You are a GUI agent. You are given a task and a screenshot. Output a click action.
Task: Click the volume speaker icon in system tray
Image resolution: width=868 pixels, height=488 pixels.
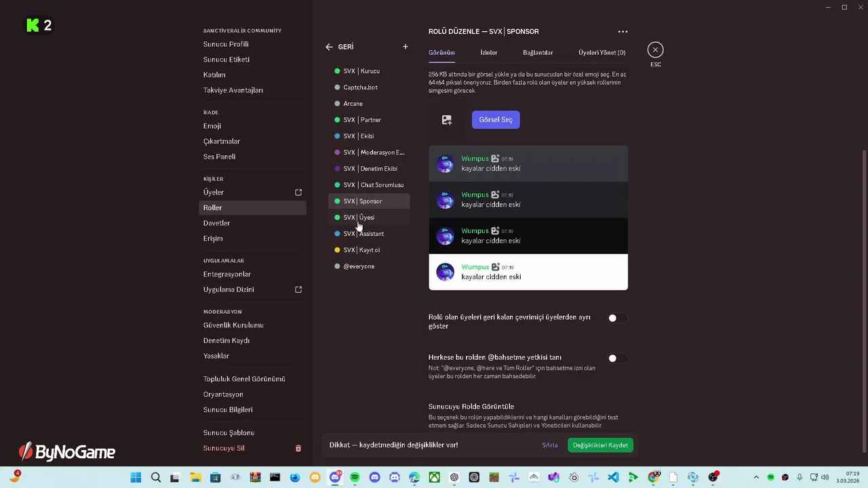coord(825,477)
